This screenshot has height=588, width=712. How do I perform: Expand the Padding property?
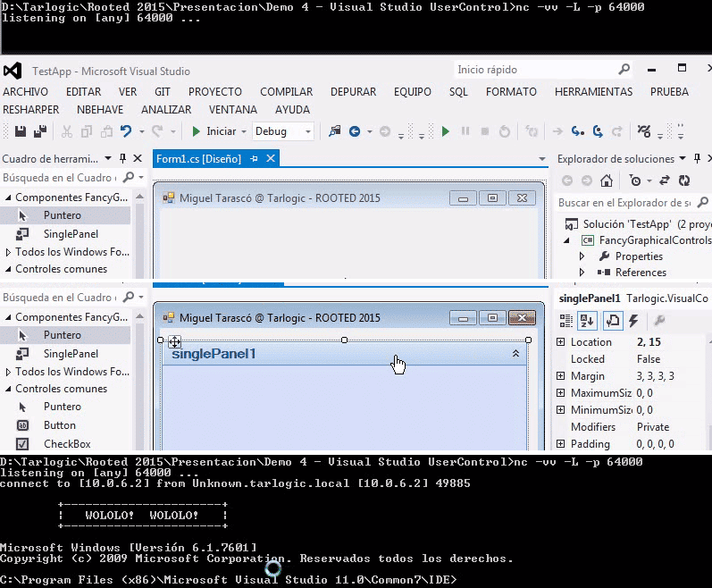pos(561,443)
